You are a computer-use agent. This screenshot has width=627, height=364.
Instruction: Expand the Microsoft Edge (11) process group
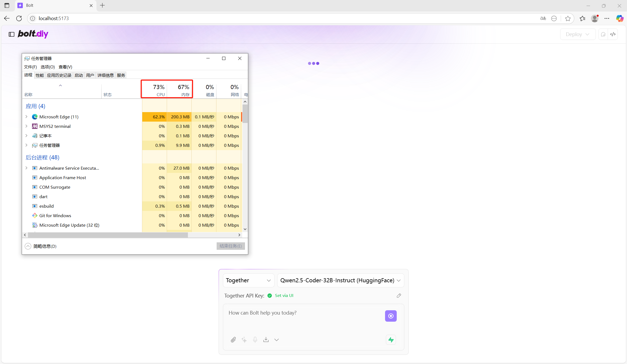pos(26,117)
